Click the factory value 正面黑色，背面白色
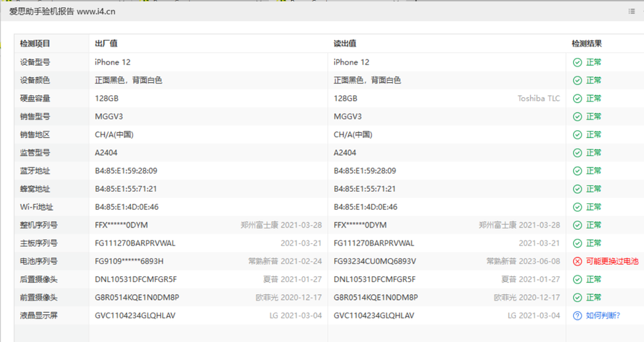 tap(129, 80)
